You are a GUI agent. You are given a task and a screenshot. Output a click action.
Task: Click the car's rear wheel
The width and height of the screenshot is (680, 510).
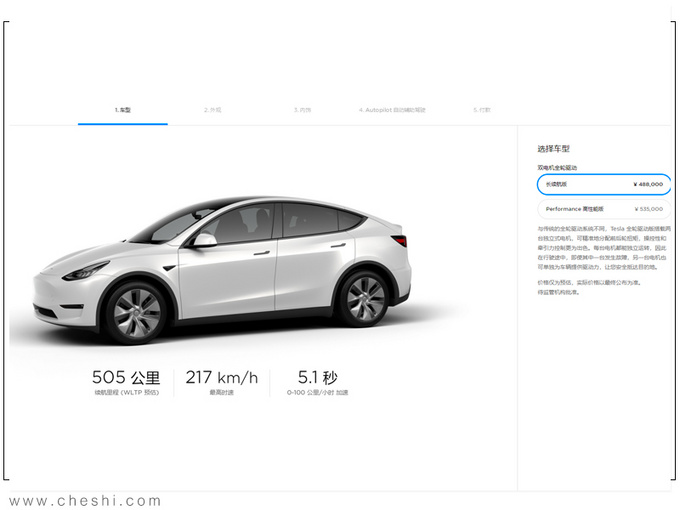361,298
